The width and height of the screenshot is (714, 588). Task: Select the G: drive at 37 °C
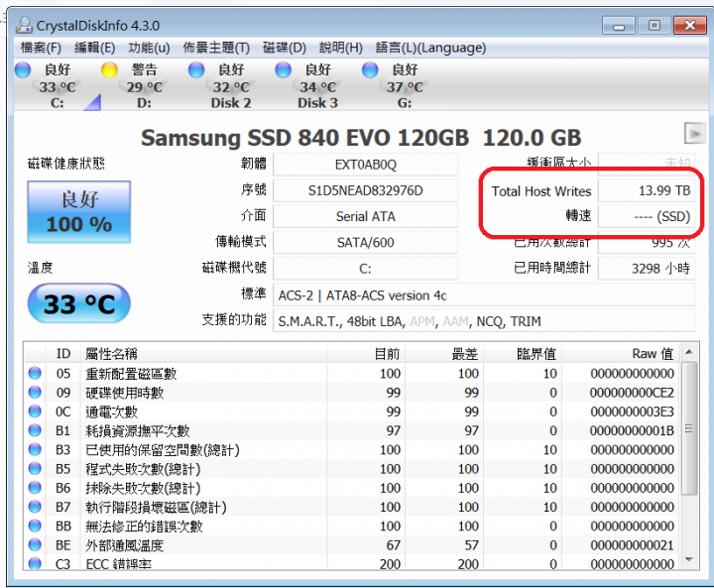tap(405, 86)
